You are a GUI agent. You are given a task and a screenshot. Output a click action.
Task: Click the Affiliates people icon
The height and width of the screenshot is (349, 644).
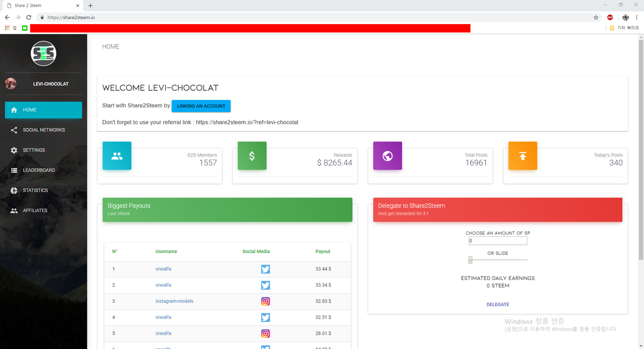[x=14, y=211]
